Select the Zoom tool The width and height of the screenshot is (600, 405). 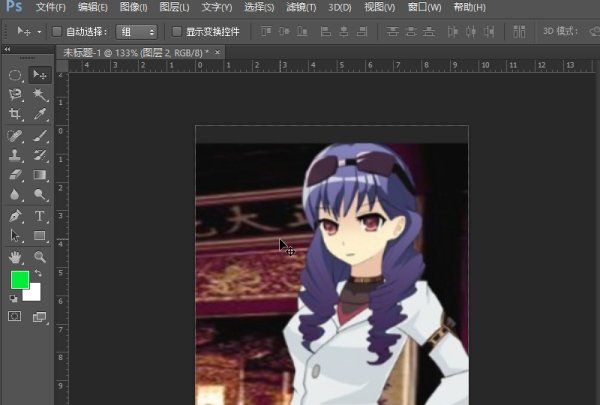coord(39,257)
